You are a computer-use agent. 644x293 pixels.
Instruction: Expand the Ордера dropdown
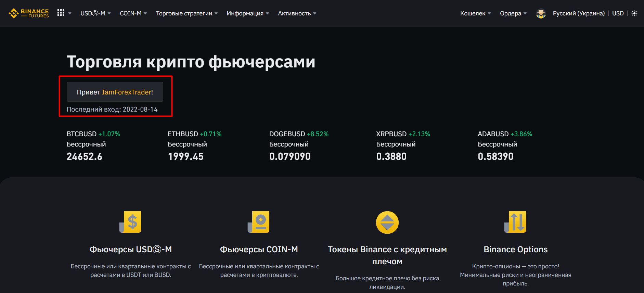tap(513, 13)
